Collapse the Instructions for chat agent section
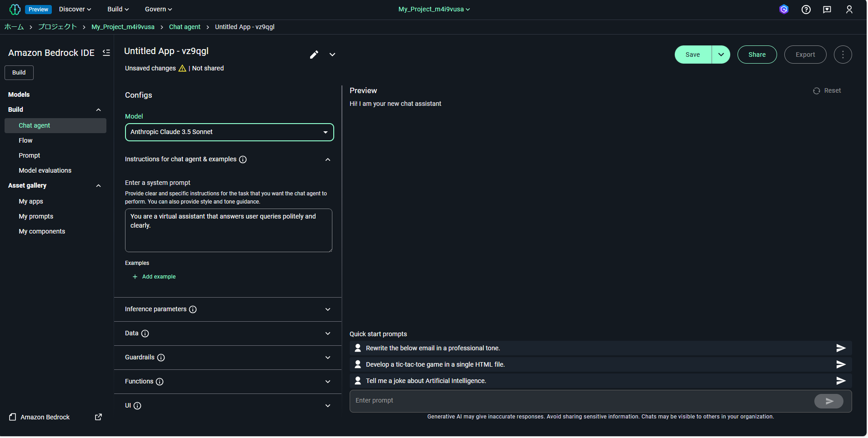The height and width of the screenshot is (438, 868). (x=328, y=159)
